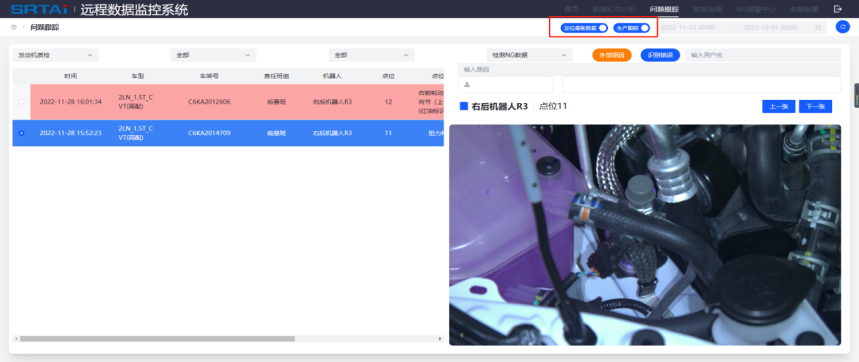Click 右后机器人R3 title above the photo
859x362 pixels.
point(499,107)
